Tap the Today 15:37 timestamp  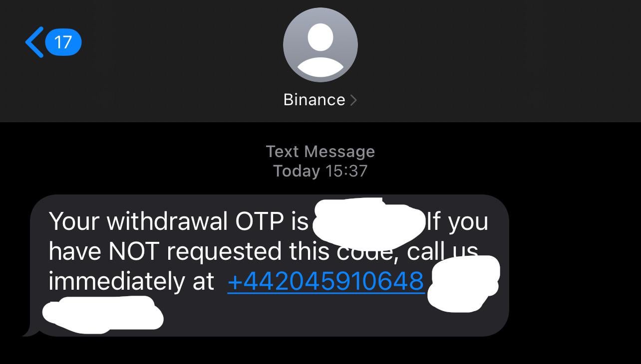tap(320, 171)
